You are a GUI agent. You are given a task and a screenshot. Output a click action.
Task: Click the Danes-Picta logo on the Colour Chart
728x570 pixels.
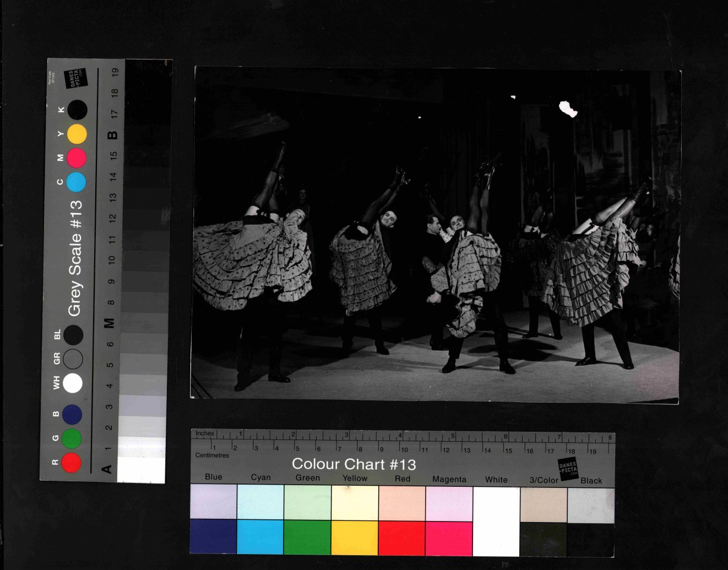coord(568,468)
